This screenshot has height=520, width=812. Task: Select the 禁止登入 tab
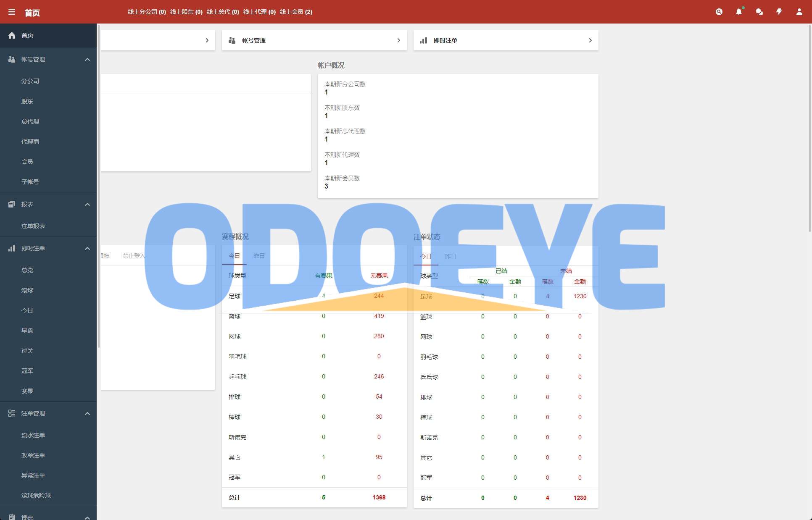[134, 256]
